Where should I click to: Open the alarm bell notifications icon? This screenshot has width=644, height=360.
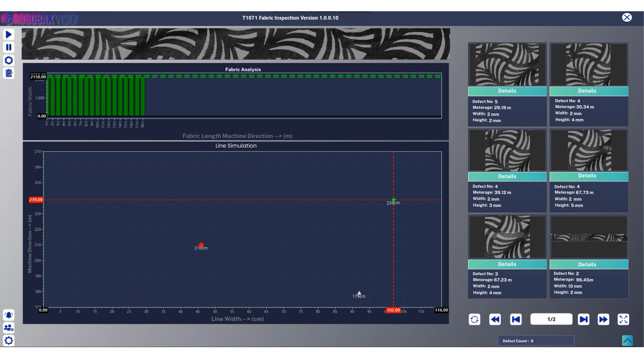9,315
